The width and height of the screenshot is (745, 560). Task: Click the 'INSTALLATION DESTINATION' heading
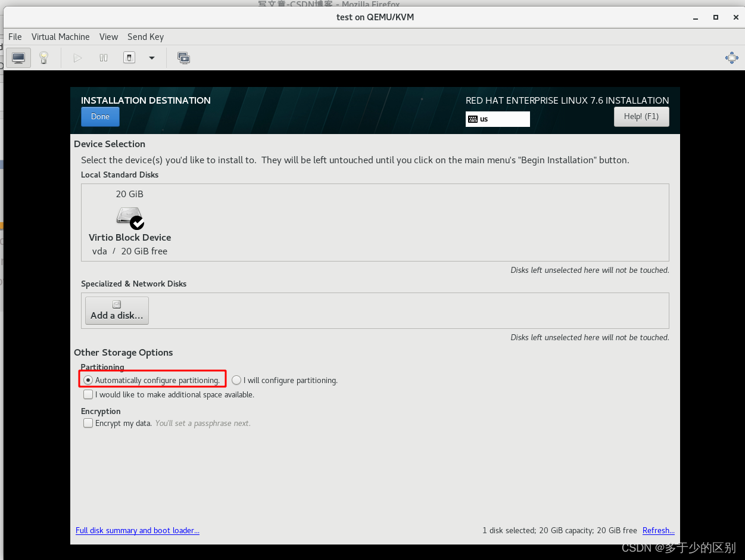pos(146,100)
